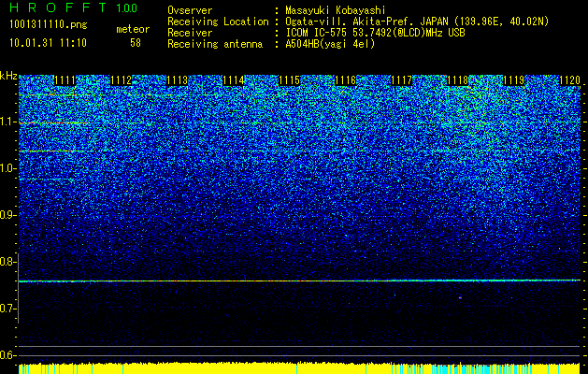Click the 1116 time marker

[345, 80]
